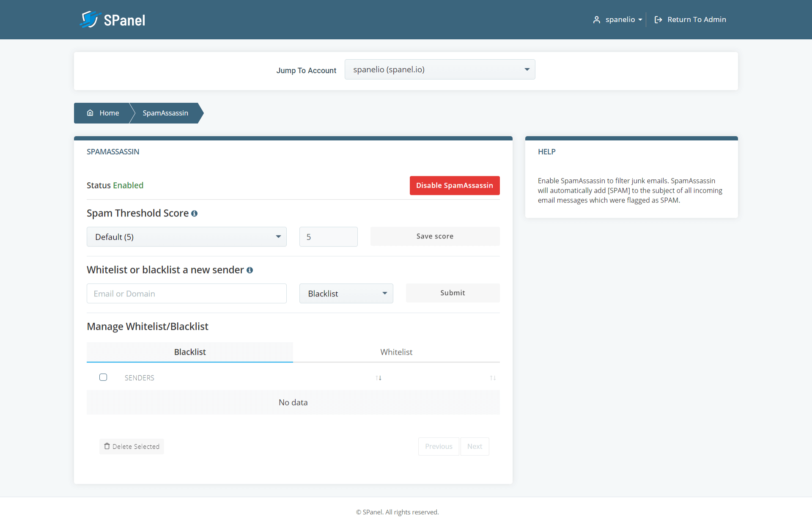This screenshot has width=812, height=527.
Task: Click the Return To Admin exit icon
Action: pos(658,19)
